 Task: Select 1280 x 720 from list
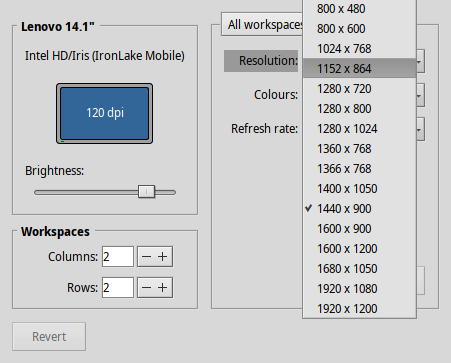click(359, 89)
